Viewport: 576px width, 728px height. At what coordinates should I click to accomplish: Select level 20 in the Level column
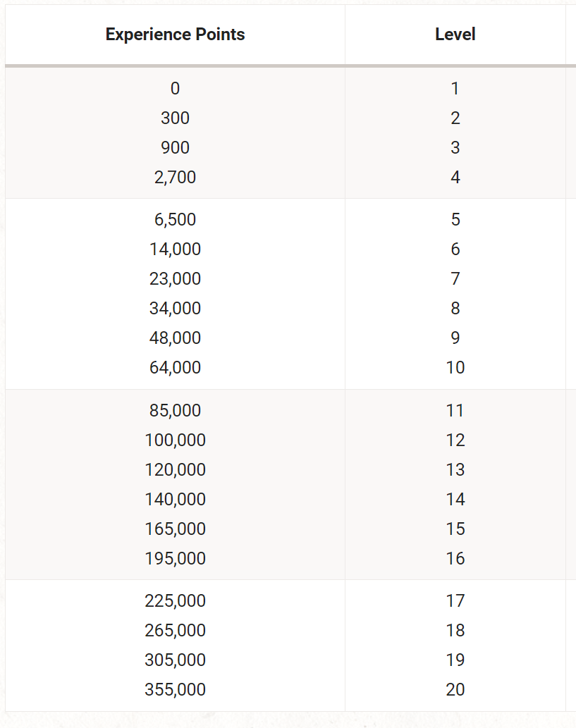click(x=455, y=689)
